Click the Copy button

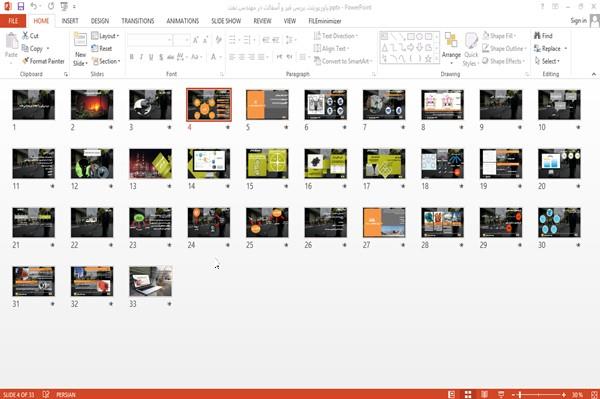32,48
